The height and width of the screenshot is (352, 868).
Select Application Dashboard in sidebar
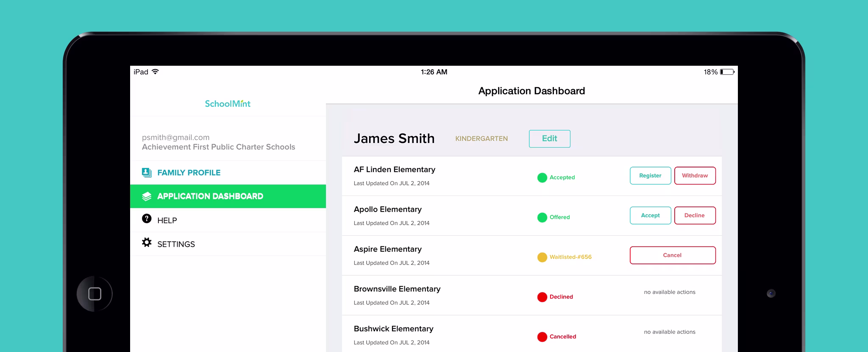coord(228,196)
